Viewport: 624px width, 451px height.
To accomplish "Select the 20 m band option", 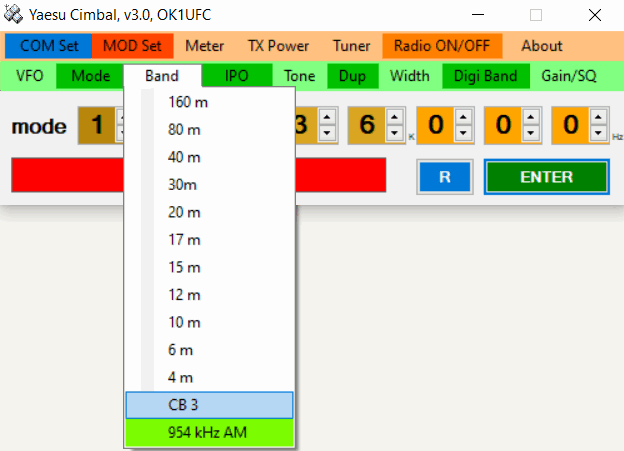I will 184,212.
